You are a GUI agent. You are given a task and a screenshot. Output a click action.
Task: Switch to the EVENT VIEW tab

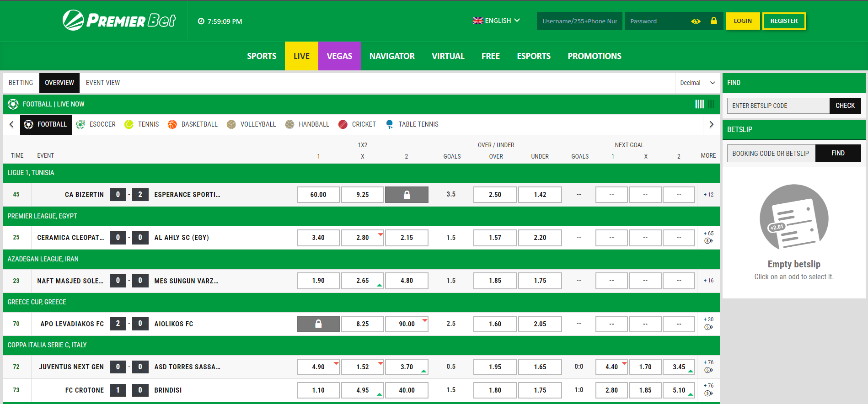click(103, 83)
